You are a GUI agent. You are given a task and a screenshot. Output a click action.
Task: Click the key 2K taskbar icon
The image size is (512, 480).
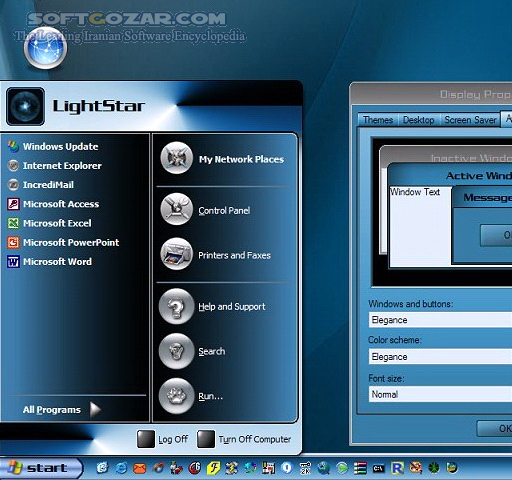click(305, 468)
